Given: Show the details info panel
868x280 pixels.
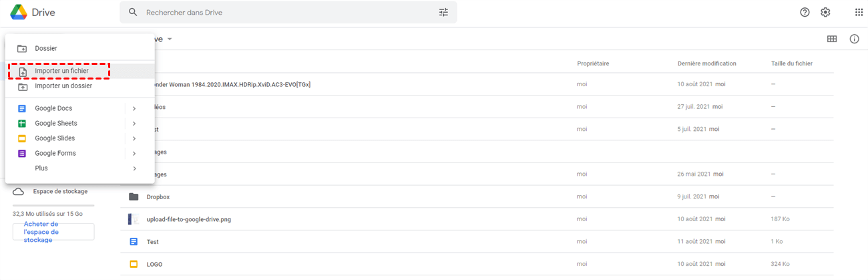Looking at the screenshot, I should (x=854, y=39).
